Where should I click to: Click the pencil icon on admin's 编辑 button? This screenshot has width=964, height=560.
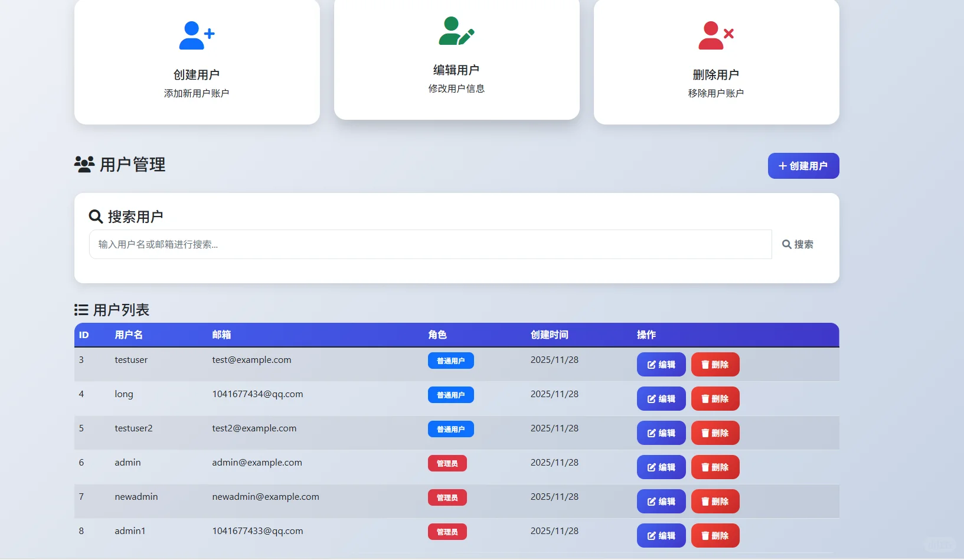click(x=652, y=467)
